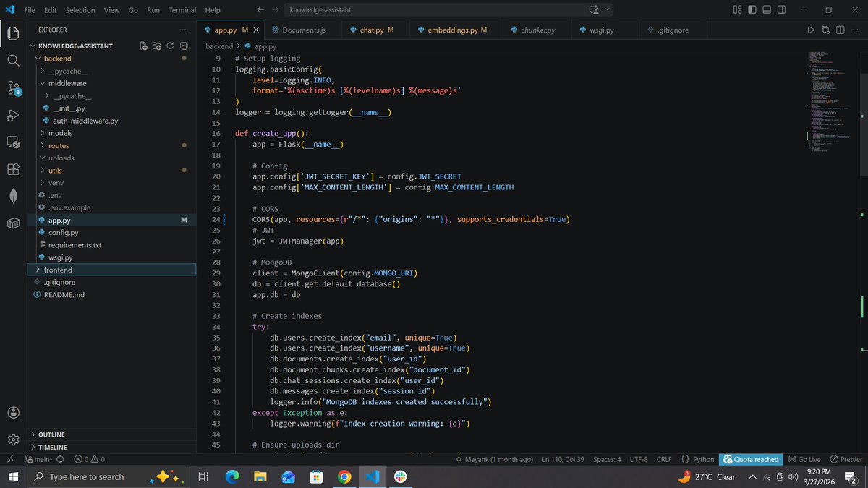The width and height of the screenshot is (868, 488).
Task: Open the Accounts menu in activity bar
Action: tap(13, 412)
